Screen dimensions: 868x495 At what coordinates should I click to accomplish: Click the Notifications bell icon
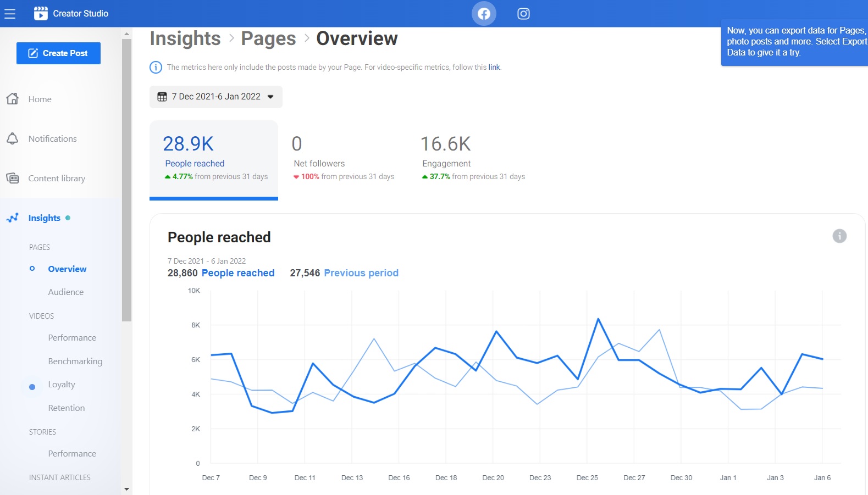click(x=13, y=138)
